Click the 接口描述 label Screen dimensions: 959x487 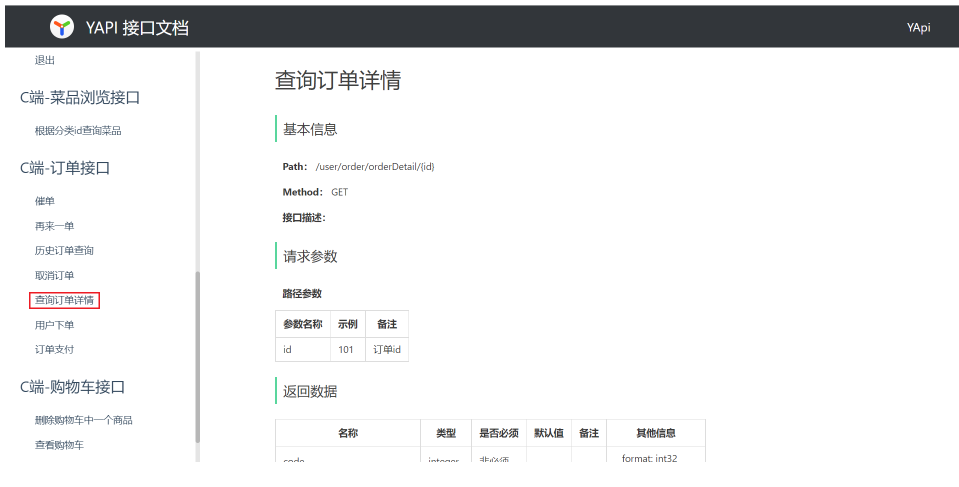pos(304,218)
